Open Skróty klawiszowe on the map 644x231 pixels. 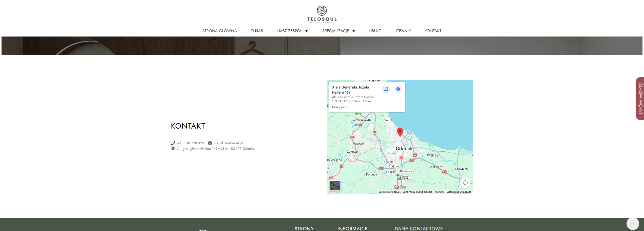tap(389, 192)
